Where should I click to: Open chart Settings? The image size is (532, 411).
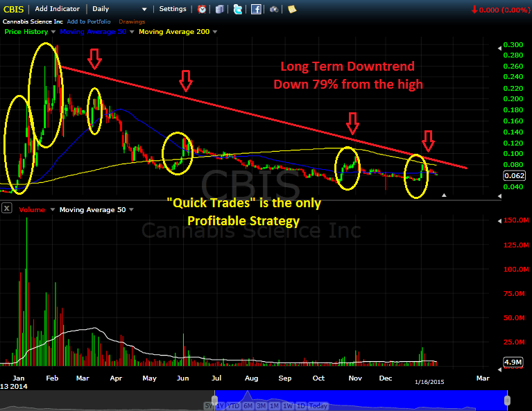[x=173, y=9]
